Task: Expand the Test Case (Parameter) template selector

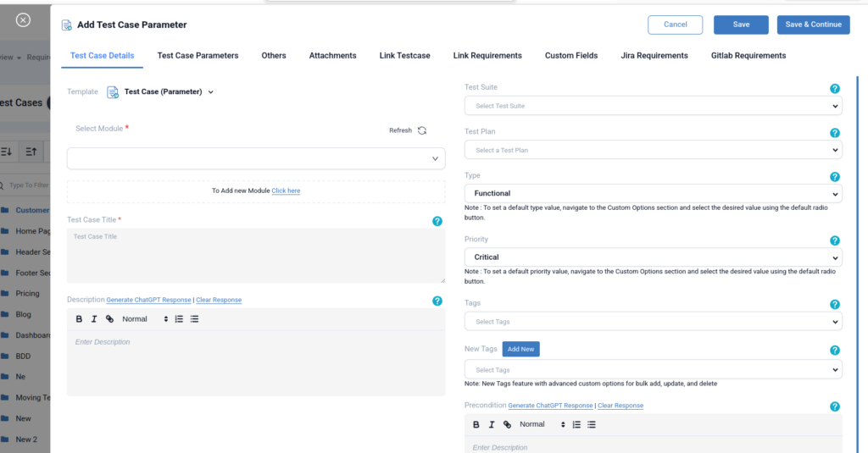Action: (210, 92)
